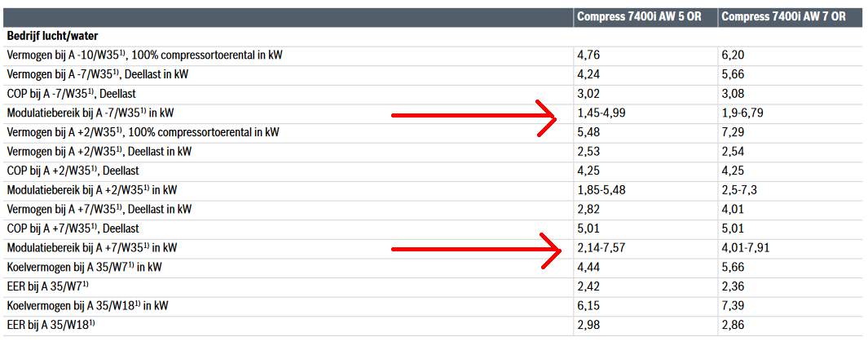Select the Bedrijf lucht/water section heading
Screen dimensions: 868x346
[53, 37]
